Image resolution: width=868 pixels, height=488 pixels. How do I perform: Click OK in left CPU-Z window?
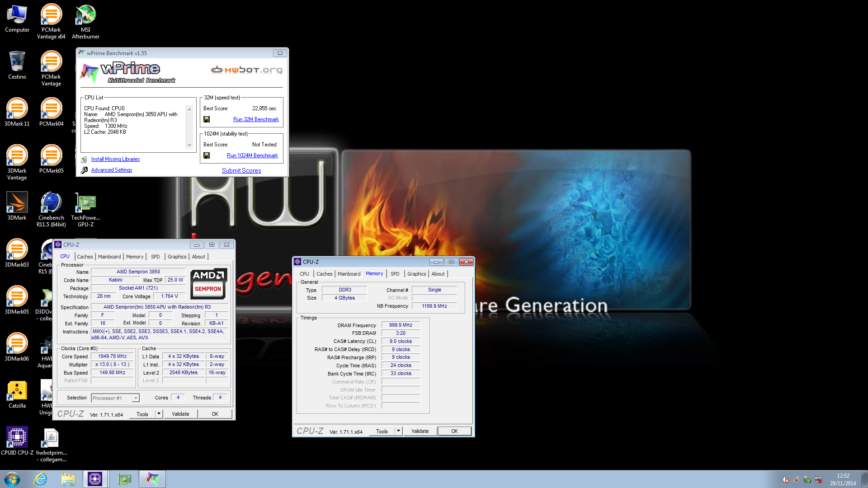(x=215, y=414)
